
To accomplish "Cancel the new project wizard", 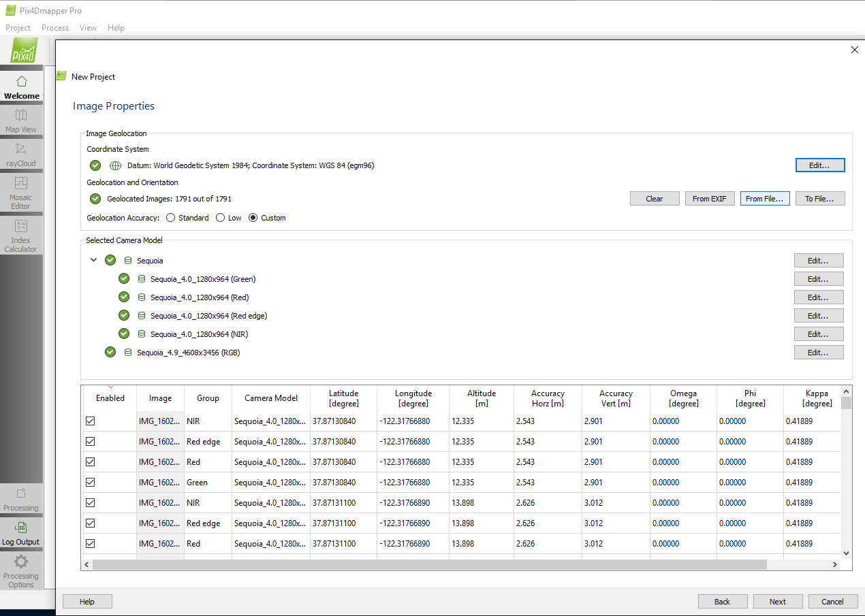I will coord(833,602).
